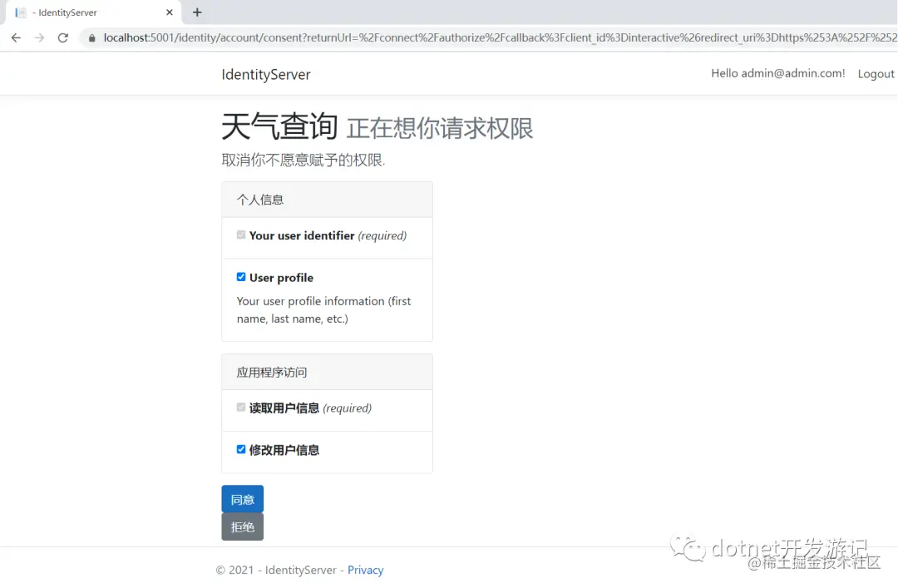Image resolution: width=898 pixels, height=588 pixels.
Task: Click the address bar URL
Action: (500, 37)
